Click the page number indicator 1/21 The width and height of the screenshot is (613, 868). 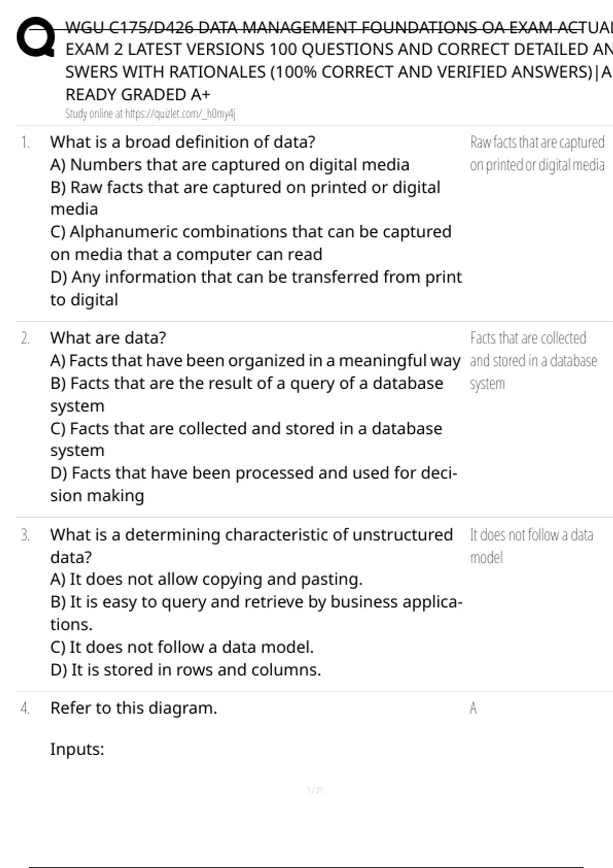(315, 790)
